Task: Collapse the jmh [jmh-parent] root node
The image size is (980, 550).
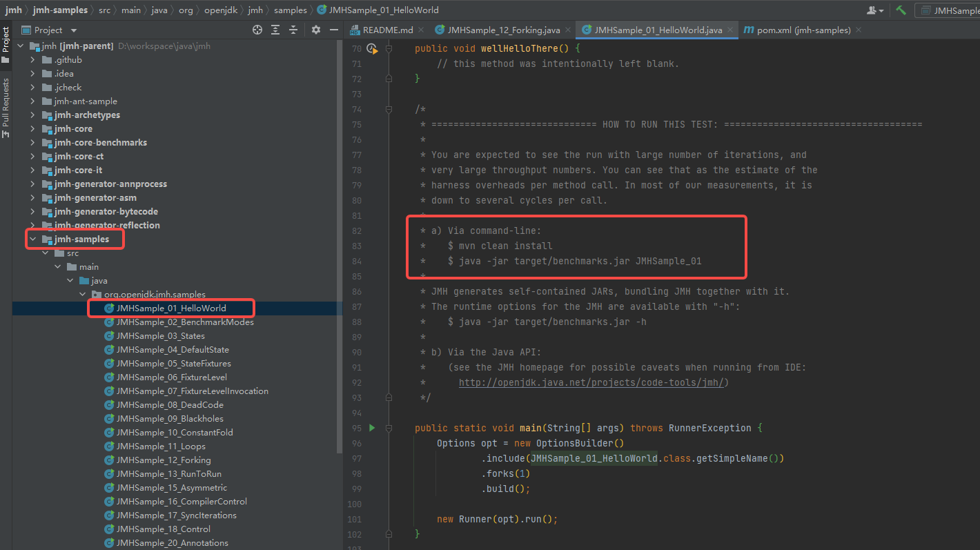Action: click(x=20, y=46)
